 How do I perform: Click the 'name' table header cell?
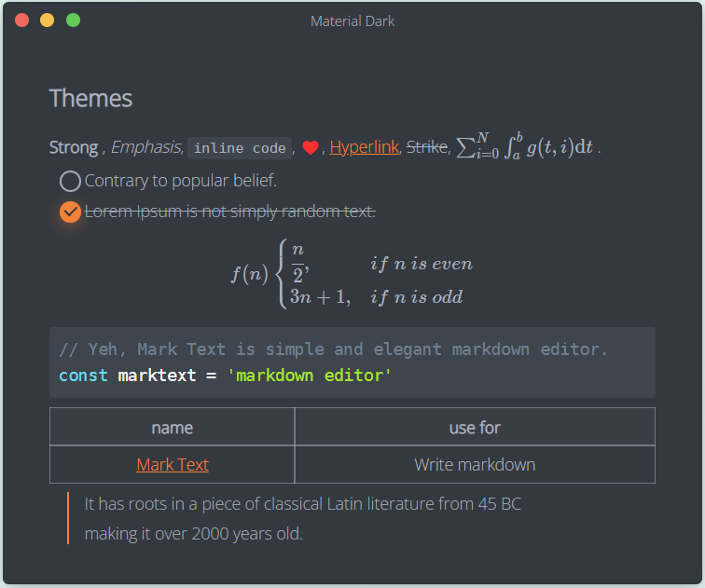[x=172, y=427]
